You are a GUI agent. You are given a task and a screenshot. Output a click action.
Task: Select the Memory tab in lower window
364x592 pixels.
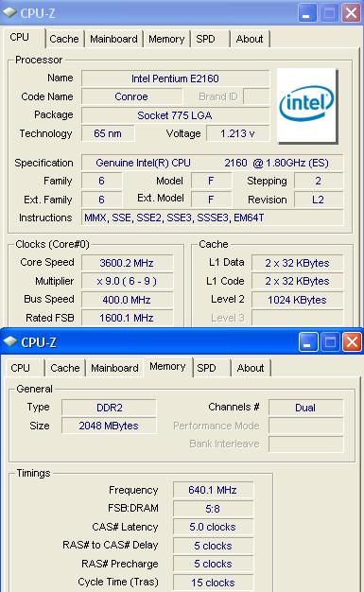[167, 367]
